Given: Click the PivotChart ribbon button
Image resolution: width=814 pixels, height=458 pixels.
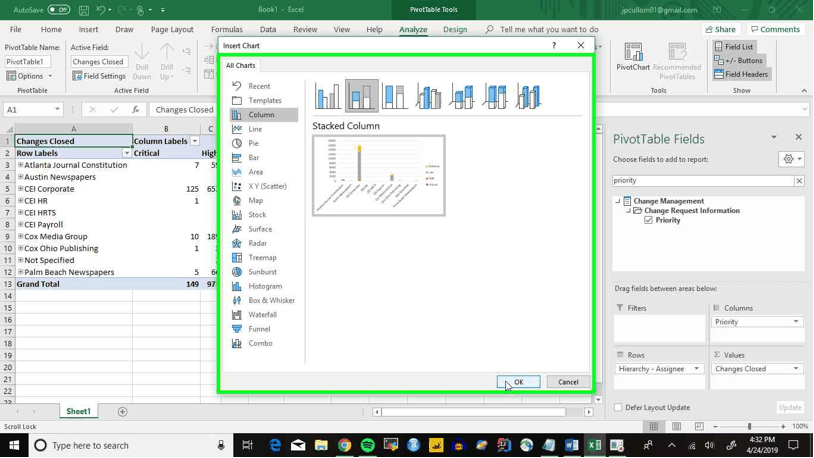Looking at the screenshot, I should point(633,58).
